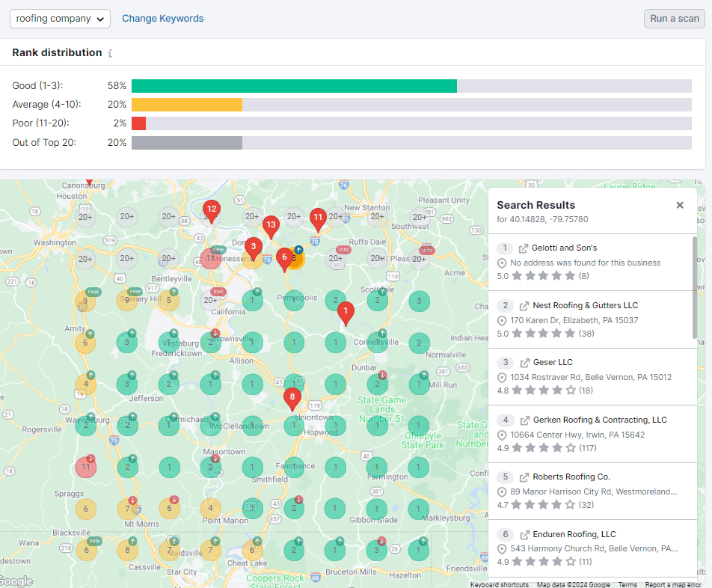Click the address 10664 Center Hwy, Irwin, PA 15642

(577, 435)
